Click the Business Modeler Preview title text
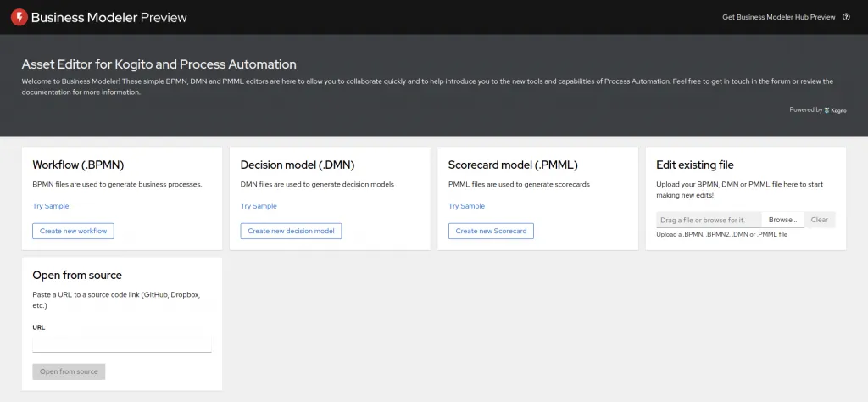This screenshot has height=402, width=868. 109,17
